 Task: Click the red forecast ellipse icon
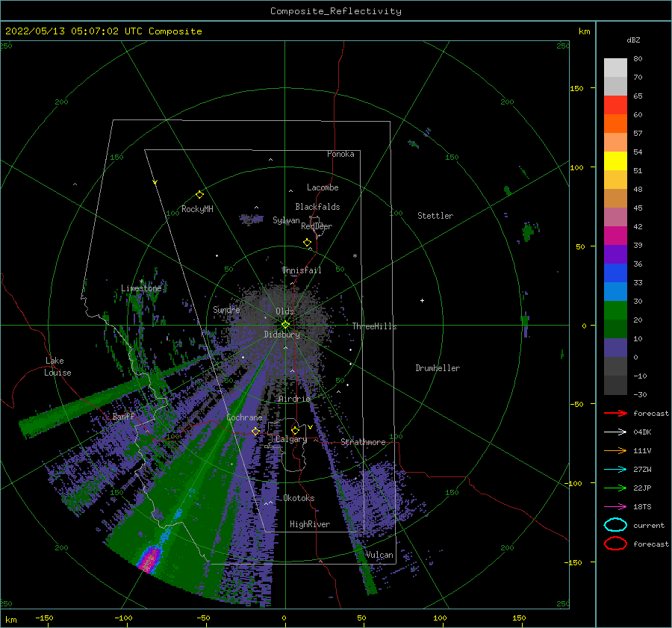pyautogui.click(x=615, y=544)
